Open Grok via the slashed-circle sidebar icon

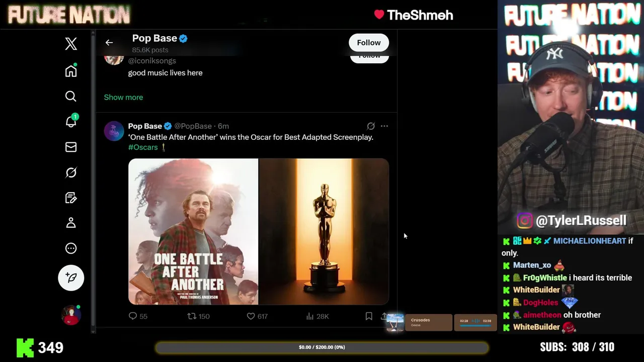71,172
